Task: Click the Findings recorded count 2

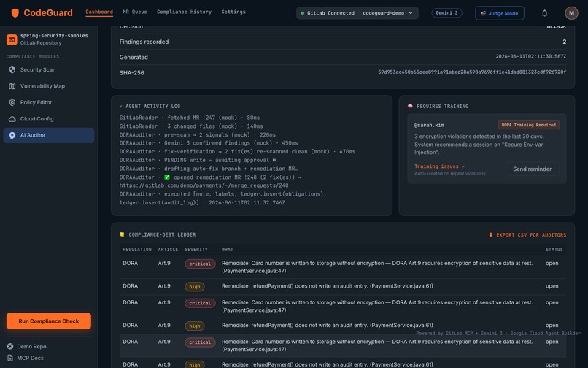Action: point(565,42)
